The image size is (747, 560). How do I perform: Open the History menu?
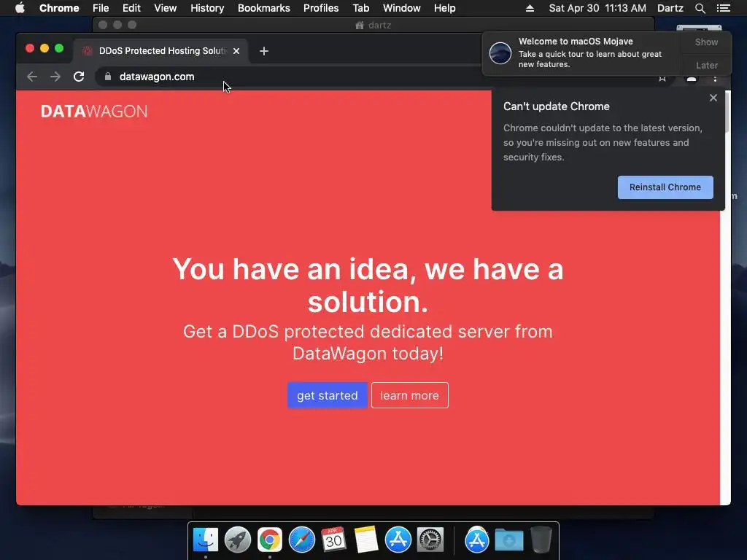[207, 8]
